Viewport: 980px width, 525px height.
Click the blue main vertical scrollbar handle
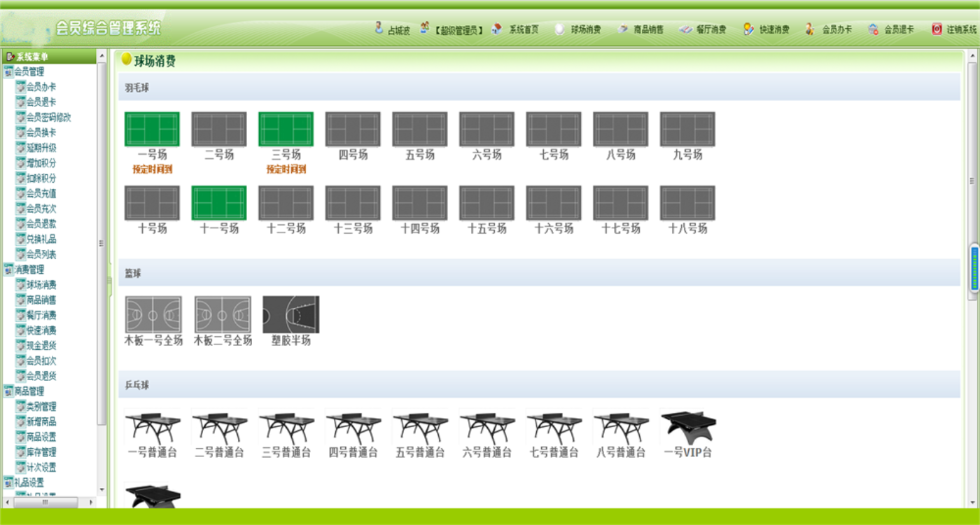click(x=974, y=269)
